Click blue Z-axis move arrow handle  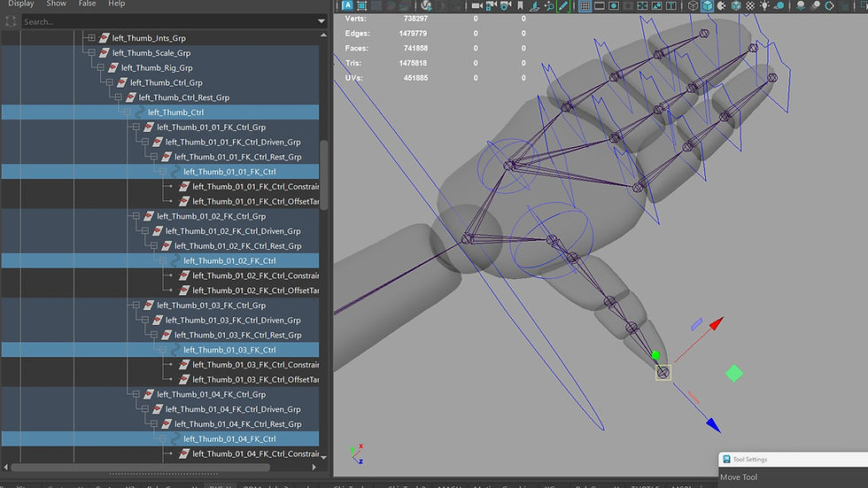pyautogui.click(x=714, y=425)
